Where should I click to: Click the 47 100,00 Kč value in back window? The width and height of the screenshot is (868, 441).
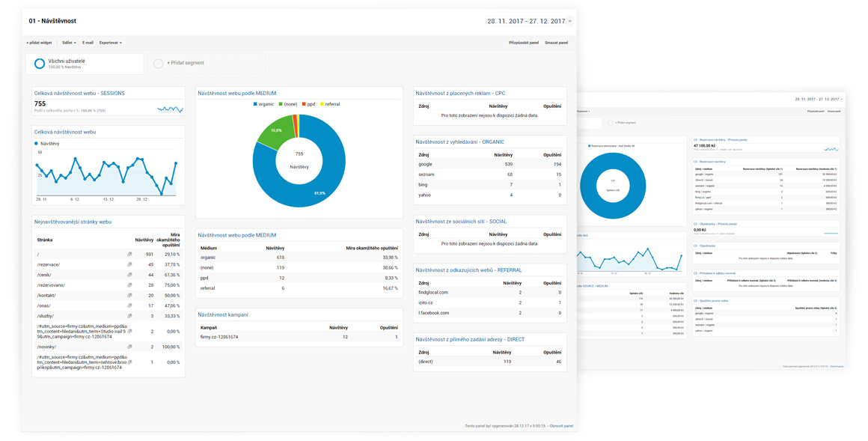click(706, 146)
